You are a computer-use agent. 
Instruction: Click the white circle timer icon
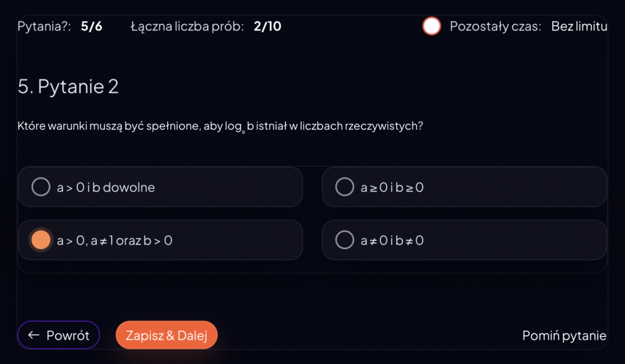click(x=432, y=26)
